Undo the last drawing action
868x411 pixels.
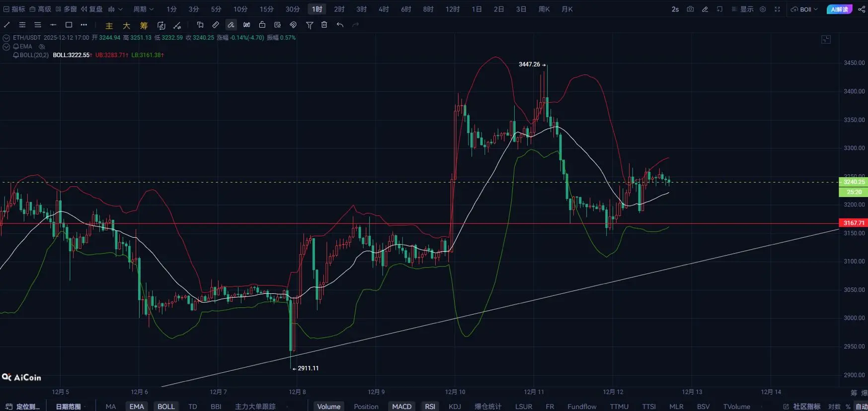coord(340,25)
